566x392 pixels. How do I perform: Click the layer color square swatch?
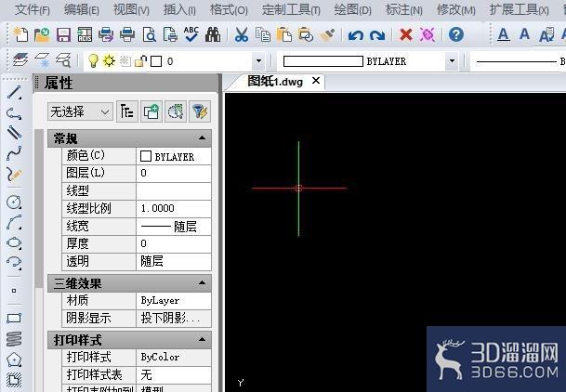click(156, 61)
